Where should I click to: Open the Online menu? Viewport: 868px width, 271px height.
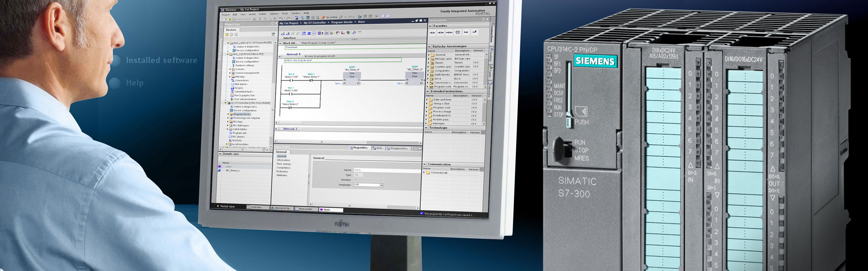point(262,14)
